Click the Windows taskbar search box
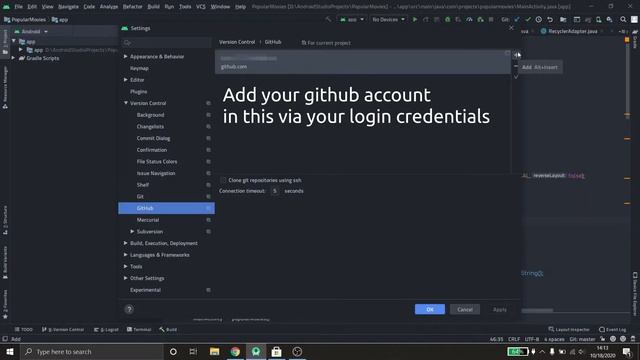 (x=92, y=351)
